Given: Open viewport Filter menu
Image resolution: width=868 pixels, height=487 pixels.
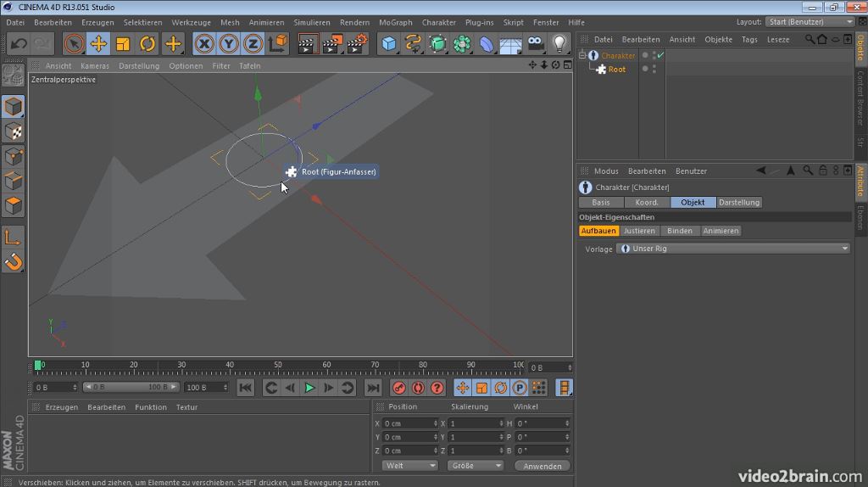Looking at the screenshot, I should pos(221,65).
